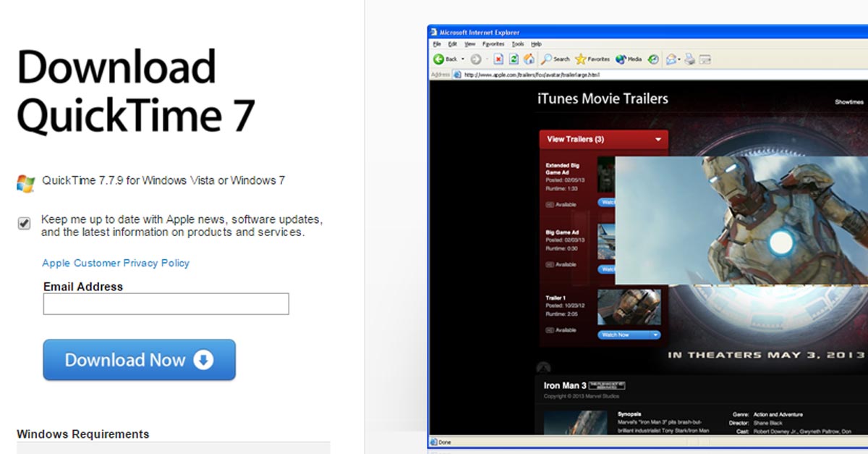The height and width of the screenshot is (454, 868).
Task: Open the Apple Customer Privacy Policy link
Action: (116, 263)
